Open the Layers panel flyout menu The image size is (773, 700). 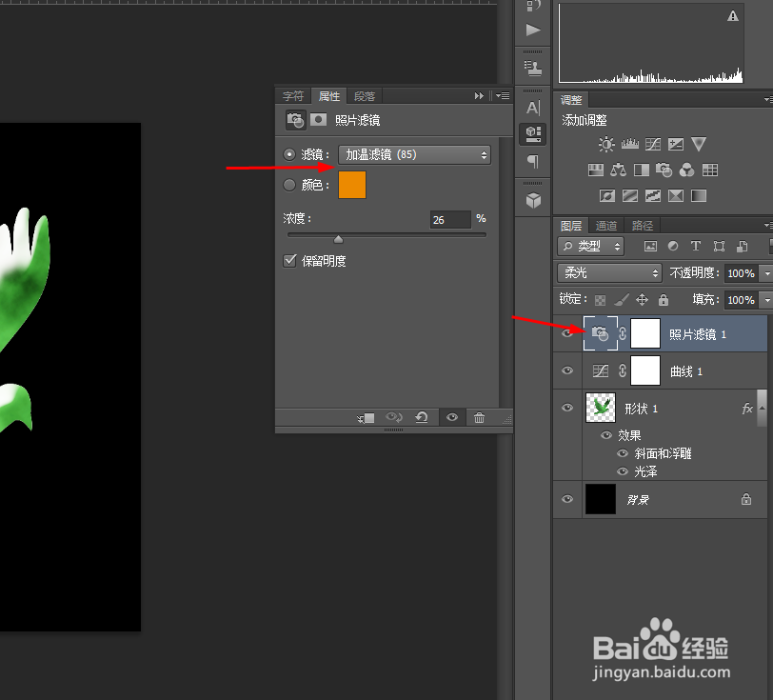(x=768, y=225)
